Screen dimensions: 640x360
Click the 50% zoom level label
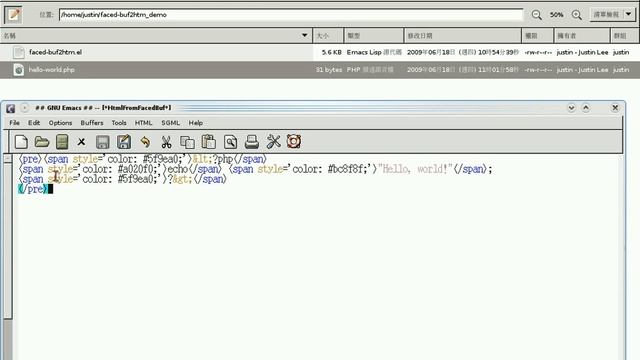coord(556,15)
